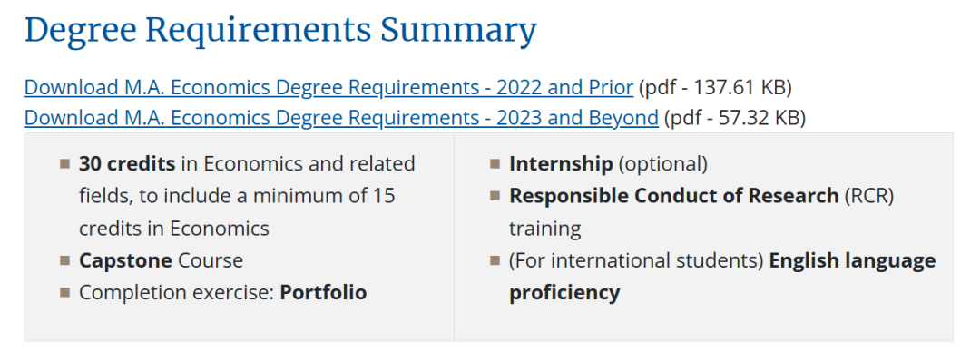The height and width of the screenshot is (361, 980).
Task: Click the "(pdf - 57.32 KB)" file size text
Action: (734, 117)
